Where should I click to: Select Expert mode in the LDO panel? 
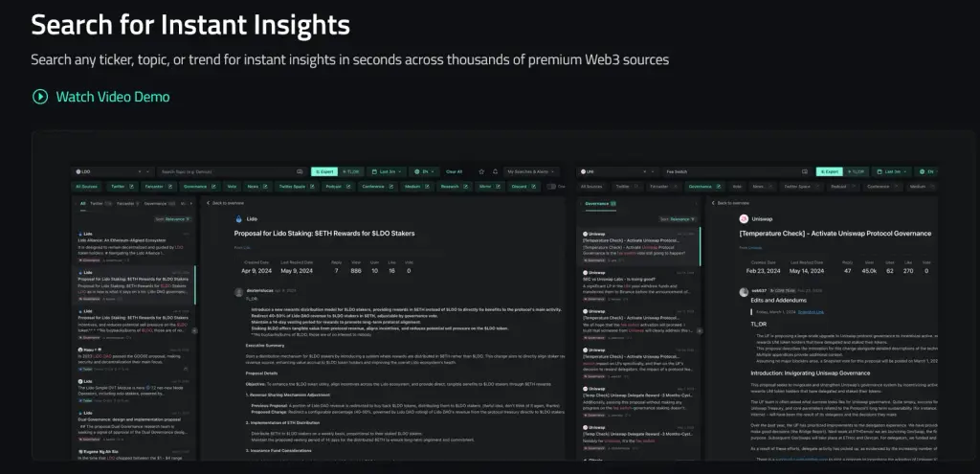click(324, 171)
